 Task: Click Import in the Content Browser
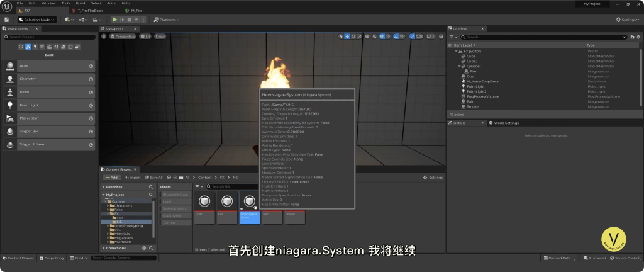132,178
